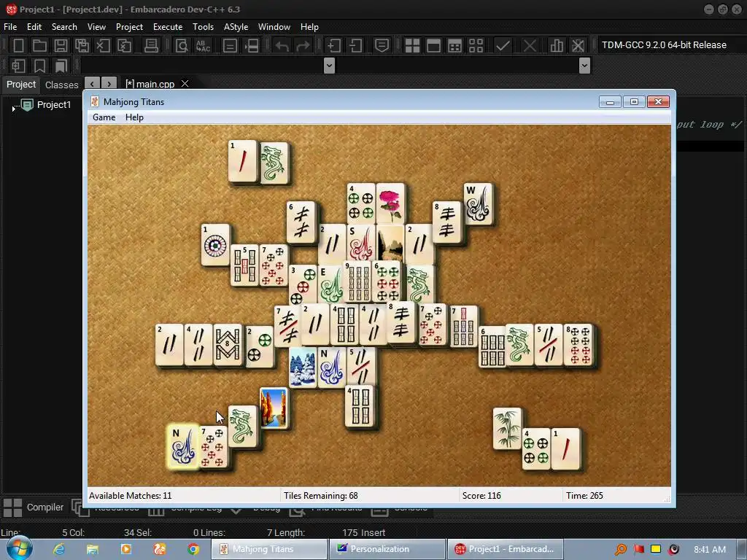
Task: Click the South wind S tile
Action: [x=360, y=244]
